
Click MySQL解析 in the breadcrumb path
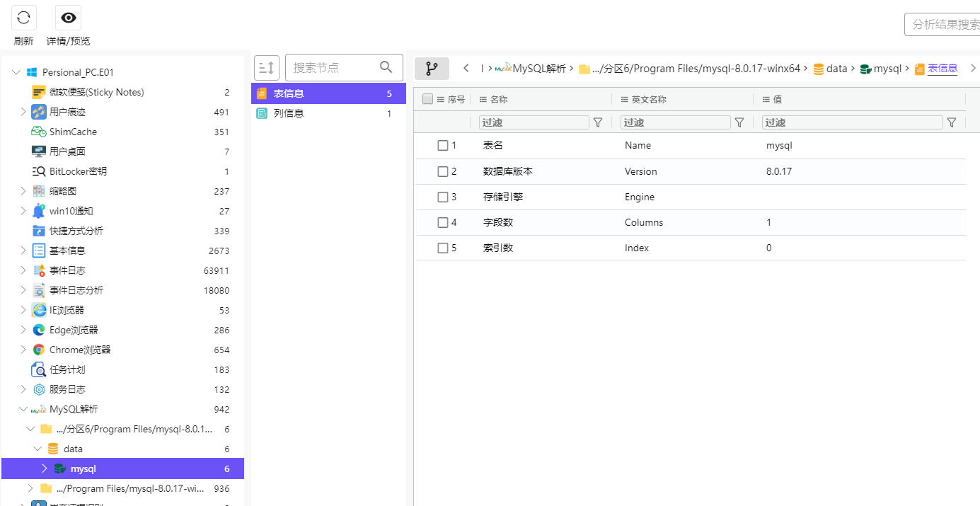click(x=538, y=69)
